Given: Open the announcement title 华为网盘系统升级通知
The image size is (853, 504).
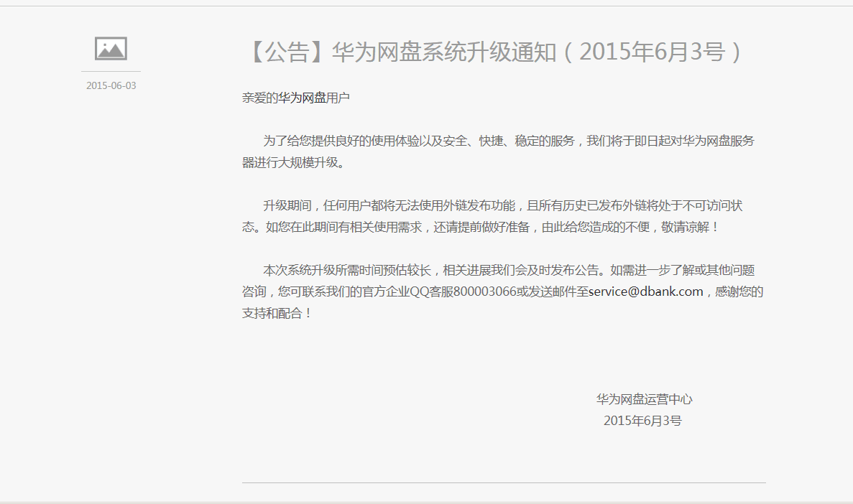Looking at the screenshot, I should [x=495, y=52].
